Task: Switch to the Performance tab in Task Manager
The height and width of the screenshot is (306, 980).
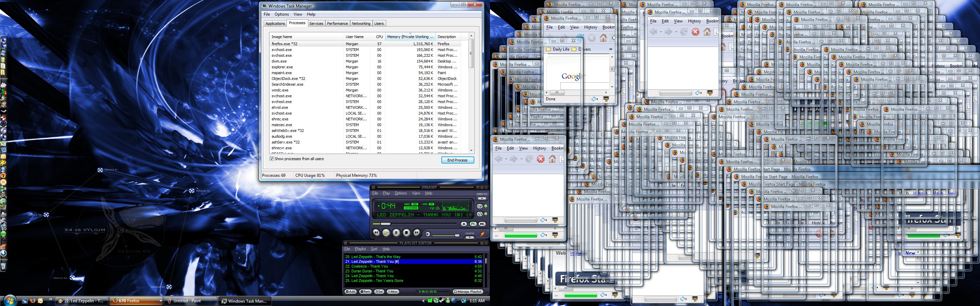Action: click(338, 23)
